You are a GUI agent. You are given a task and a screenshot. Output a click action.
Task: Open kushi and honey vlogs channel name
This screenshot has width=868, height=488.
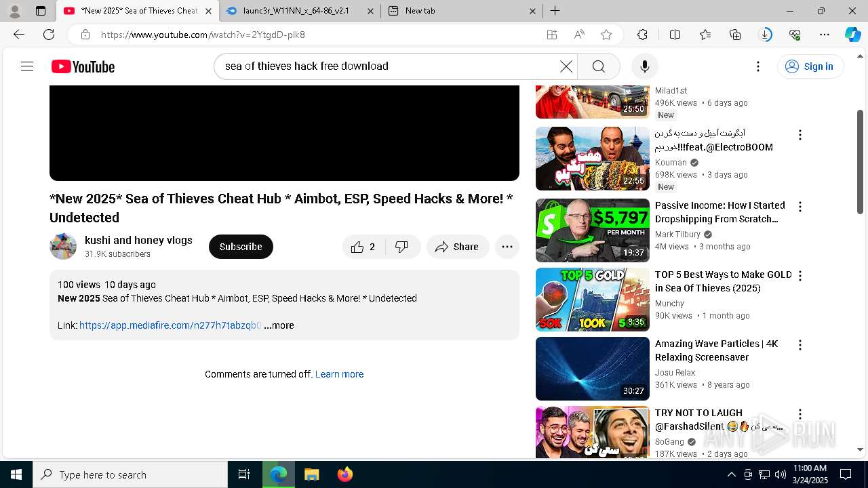(x=138, y=240)
